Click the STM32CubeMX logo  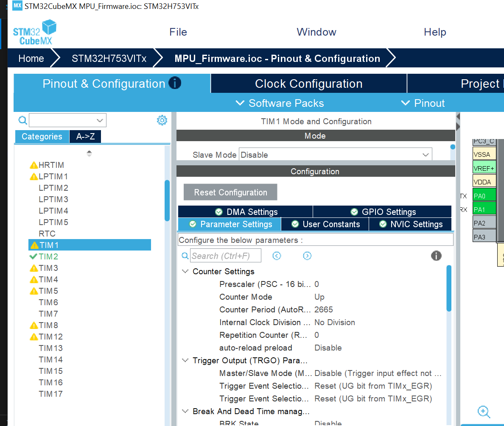pos(34,32)
